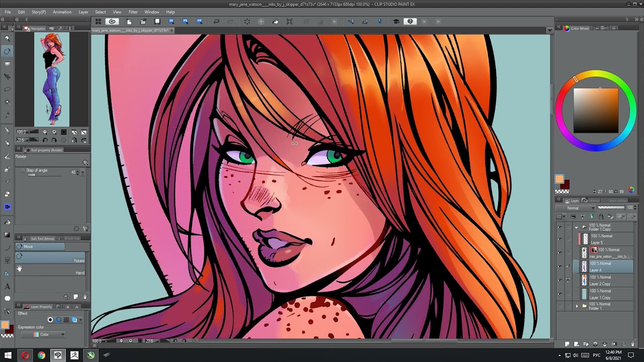Hide the Layer 1 Copy layer

coord(560,294)
